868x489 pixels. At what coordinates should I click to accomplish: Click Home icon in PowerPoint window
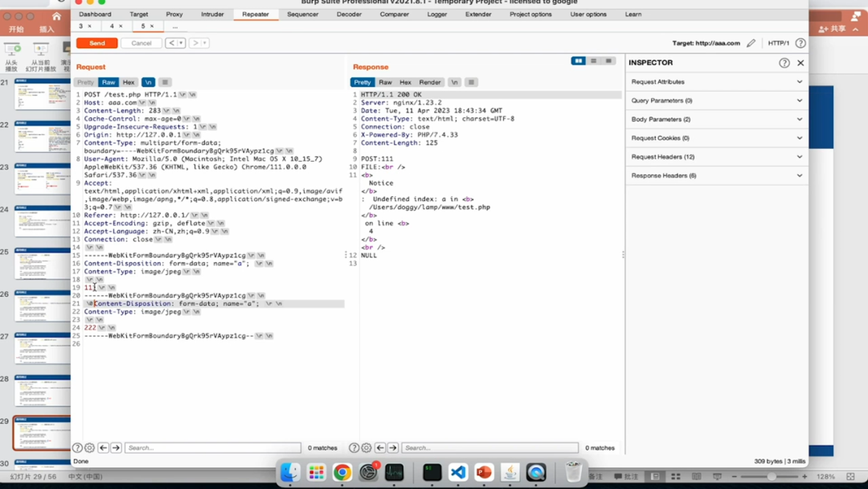click(x=56, y=16)
